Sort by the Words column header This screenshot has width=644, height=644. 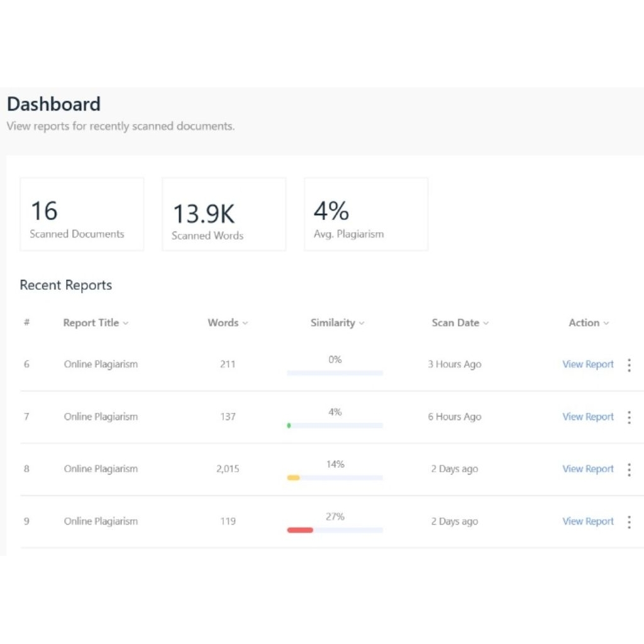tap(228, 323)
